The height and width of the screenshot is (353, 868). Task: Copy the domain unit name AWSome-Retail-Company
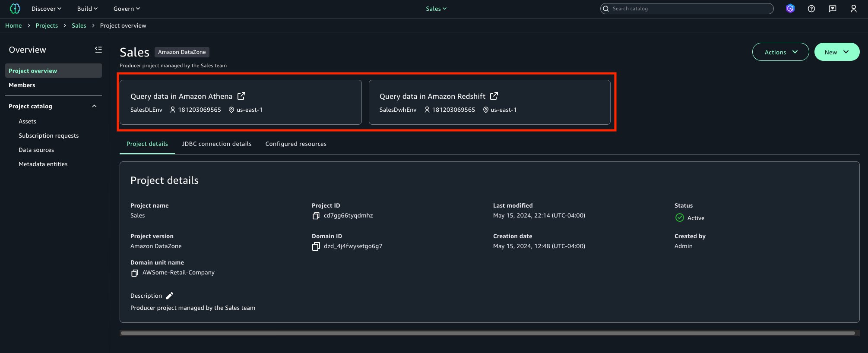[x=134, y=273]
